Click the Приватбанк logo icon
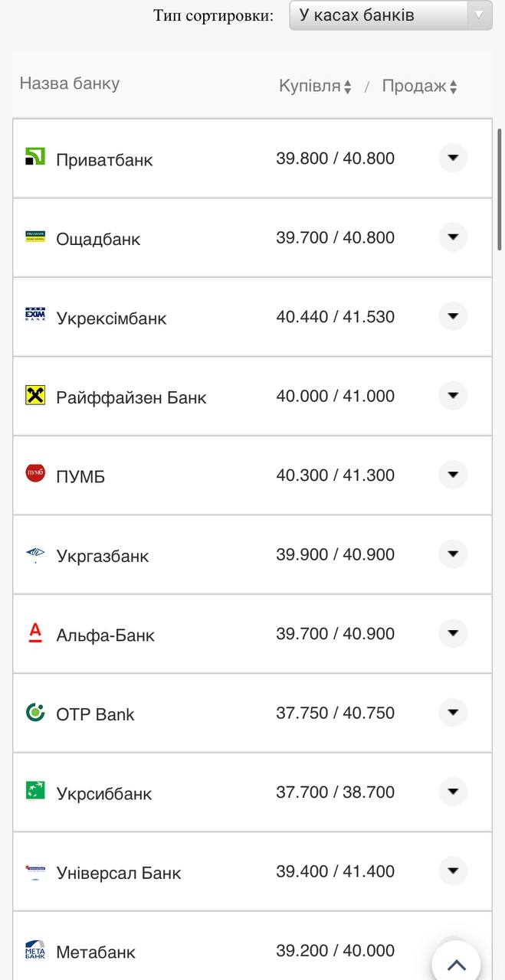 tap(35, 157)
